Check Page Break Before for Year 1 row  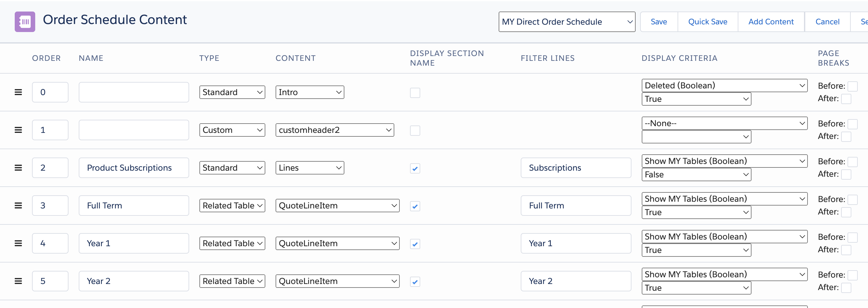tap(852, 237)
